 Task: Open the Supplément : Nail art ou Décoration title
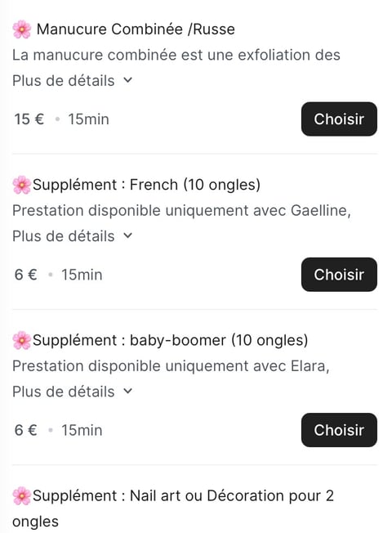tap(173, 508)
